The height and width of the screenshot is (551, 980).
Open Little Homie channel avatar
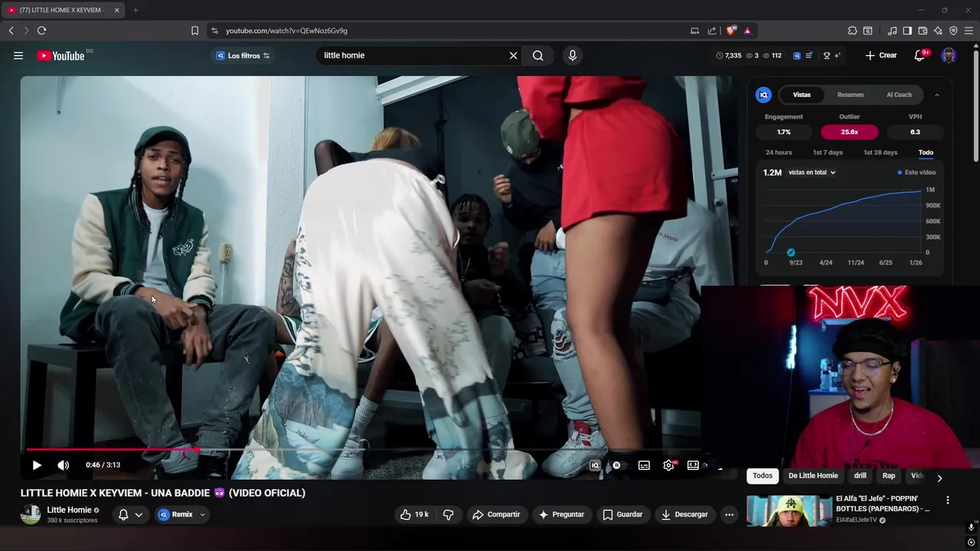[31, 514]
